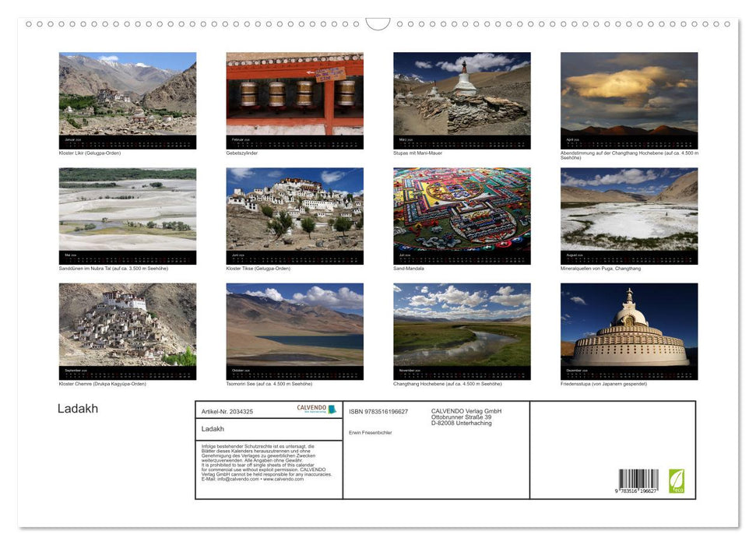Click the Ladakh title heading
This screenshot has height=545, width=756.
coord(76,408)
